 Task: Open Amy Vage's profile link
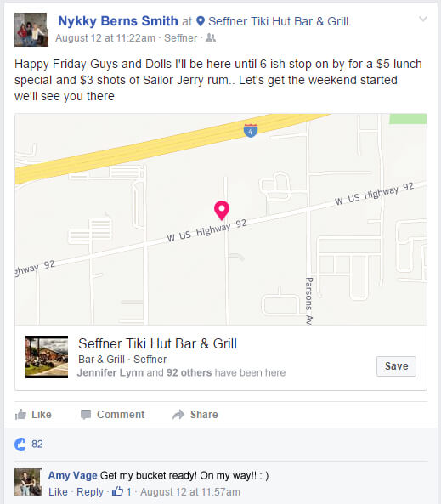pyautogui.click(x=72, y=475)
